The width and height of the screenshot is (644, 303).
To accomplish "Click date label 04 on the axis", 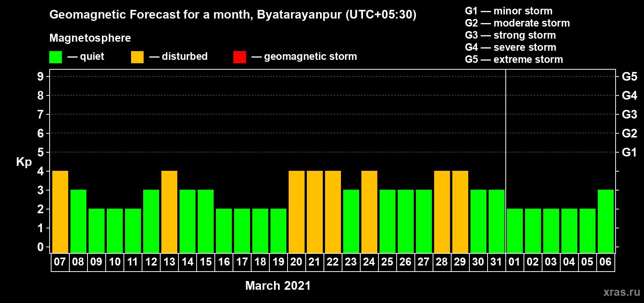I will pyautogui.click(x=569, y=262).
